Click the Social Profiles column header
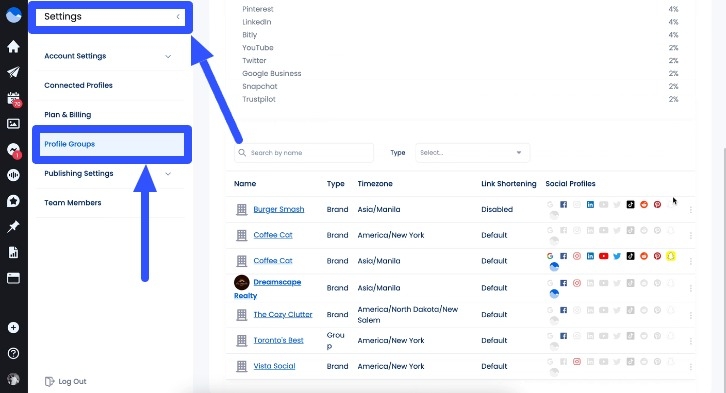 click(x=570, y=183)
